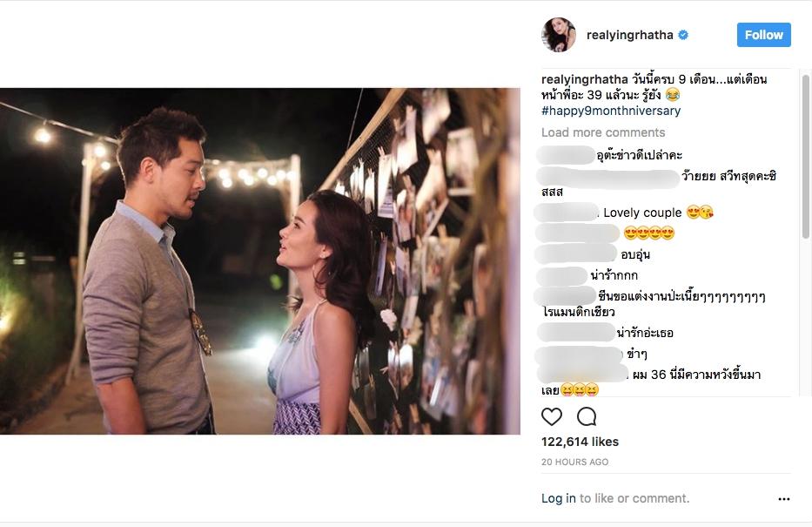Screen dimensions: 812x527
Task: Click the 20 HOURS AGO timestamp
Action: click(574, 462)
